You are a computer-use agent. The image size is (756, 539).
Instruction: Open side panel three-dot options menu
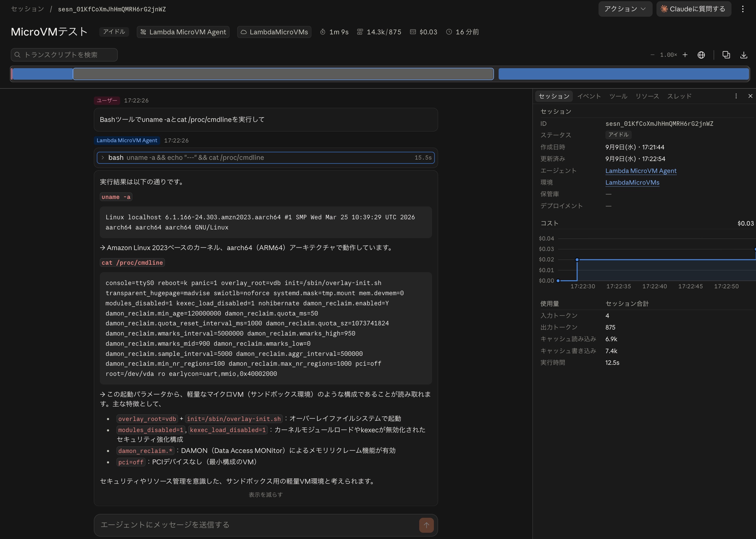pyautogui.click(x=736, y=96)
